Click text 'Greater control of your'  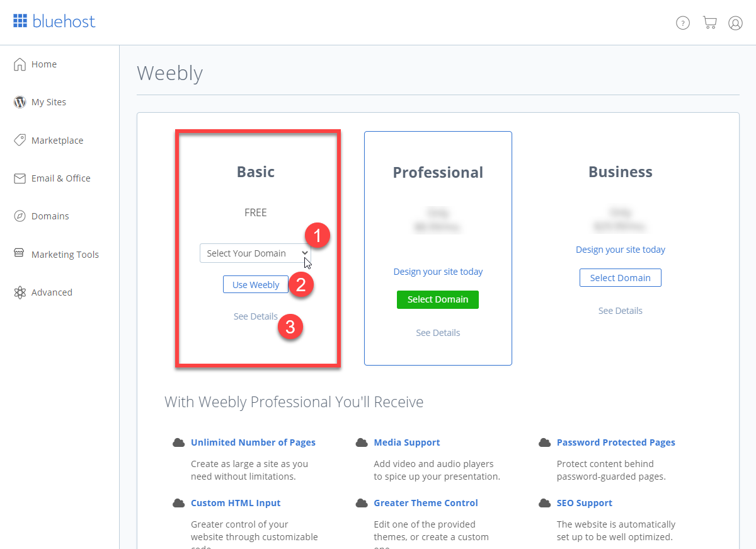pos(239,524)
